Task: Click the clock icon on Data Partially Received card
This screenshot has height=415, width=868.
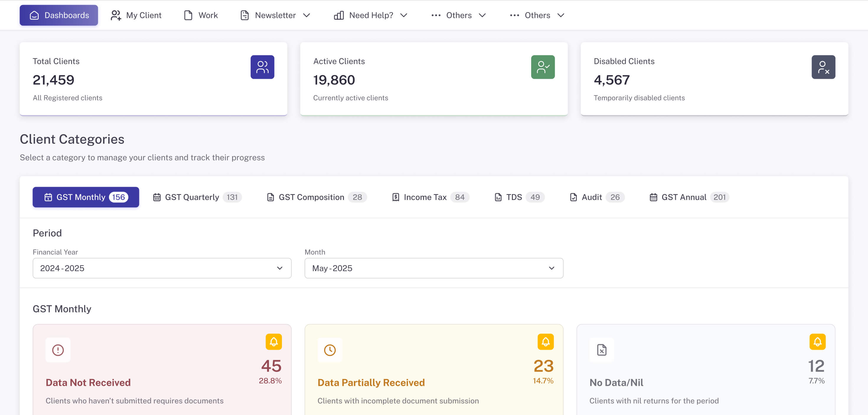Action: click(330, 350)
